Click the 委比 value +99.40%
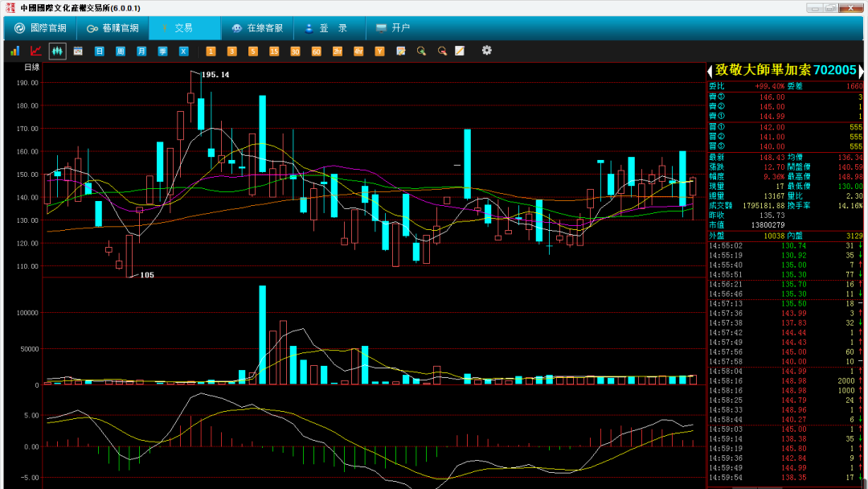Image resolution: width=868 pixels, height=489 pixels. tap(769, 86)
